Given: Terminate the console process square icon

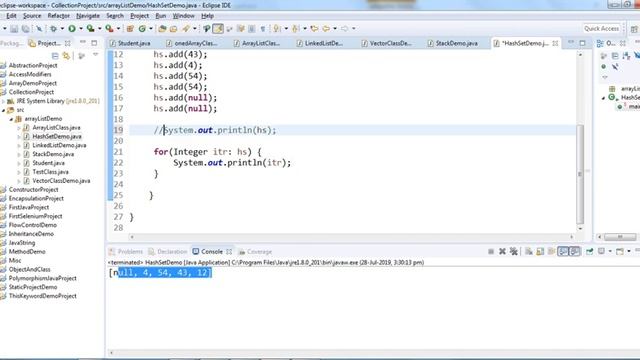Looking at the screenshot, I should pos(491,251).
